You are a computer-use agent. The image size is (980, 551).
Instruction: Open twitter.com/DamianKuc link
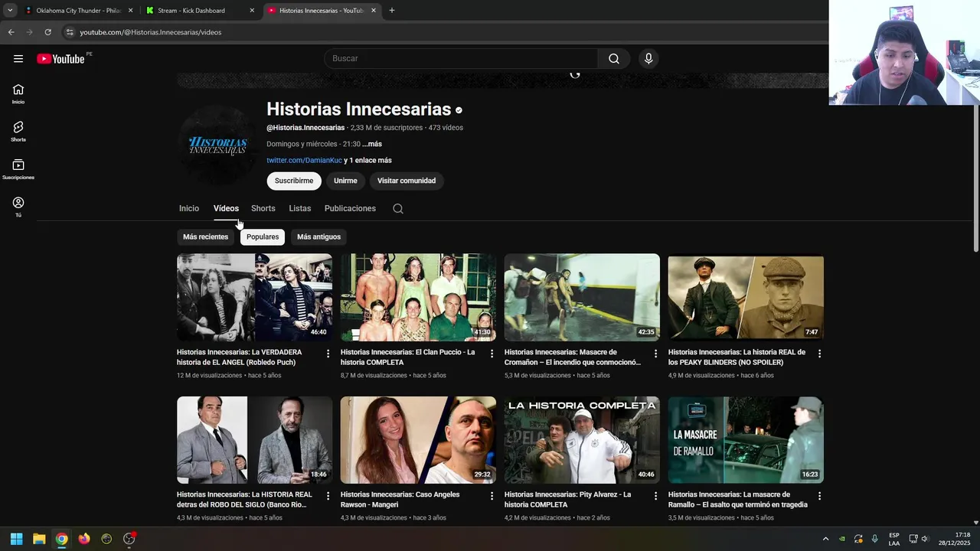pos(304,160)
